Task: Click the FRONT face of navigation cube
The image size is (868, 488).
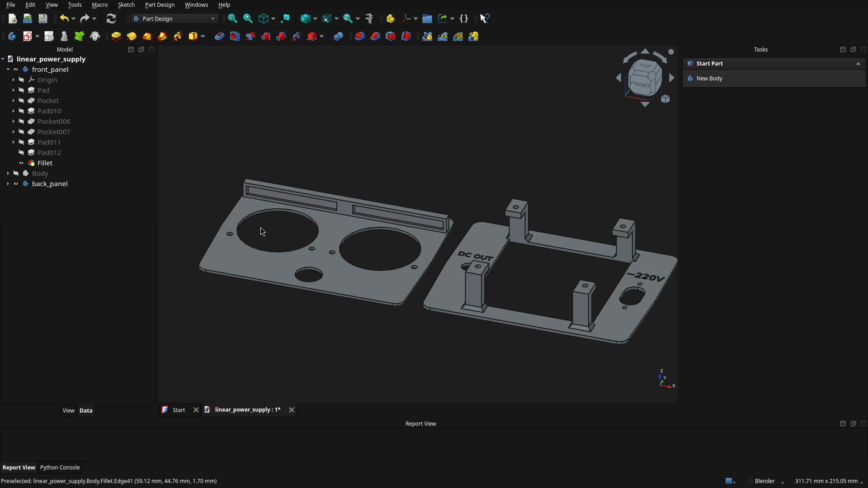Action: click(x=640, y=84)
